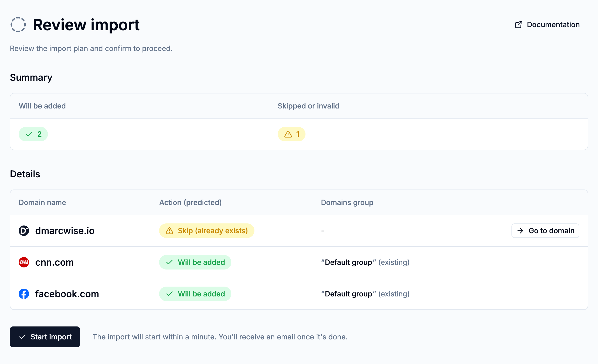
Task: Click the yellow warning badge showing 1
Action: coord(291,134)
